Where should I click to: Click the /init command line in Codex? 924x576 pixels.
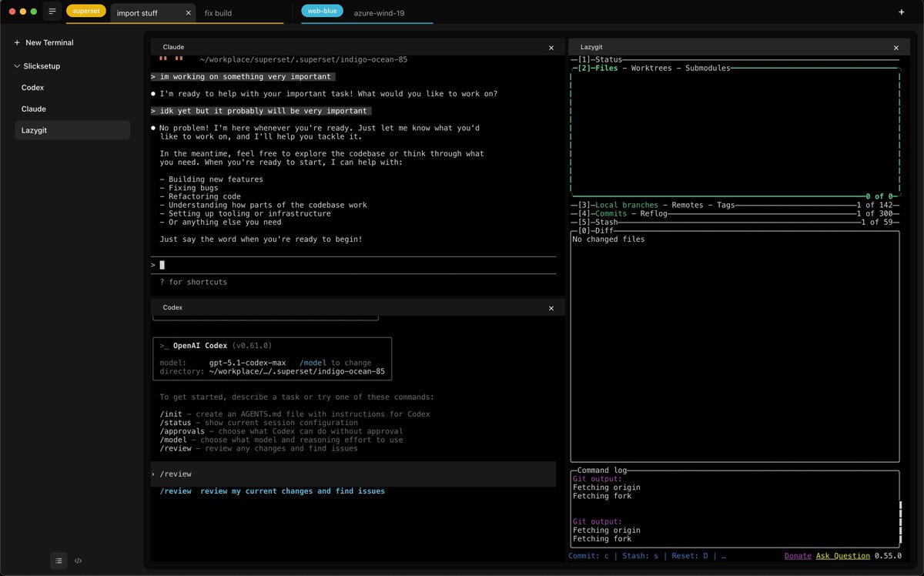pyautogui.click(x=295, y=414)
